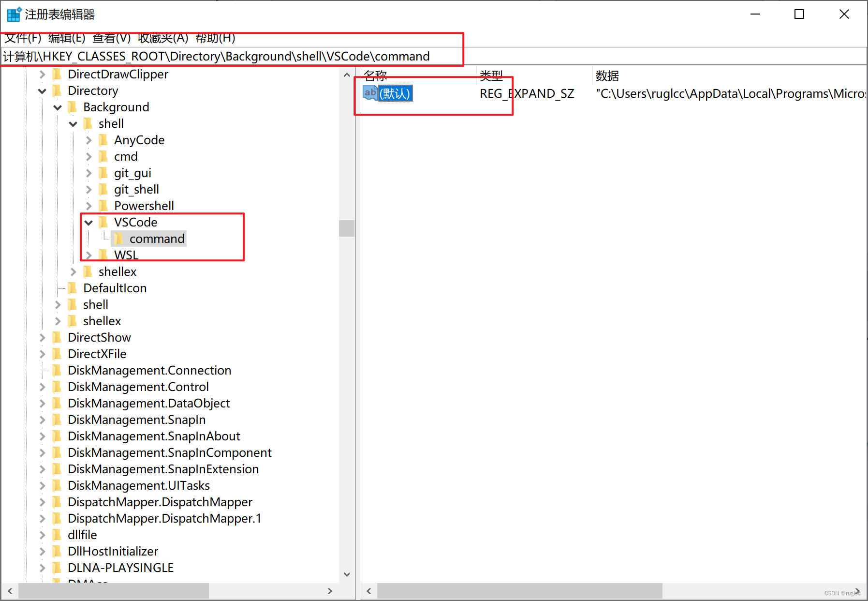Open the 收藏夹(A) menu
The image size is (868, 601).
pyautogui.click(x=160, y=38)
